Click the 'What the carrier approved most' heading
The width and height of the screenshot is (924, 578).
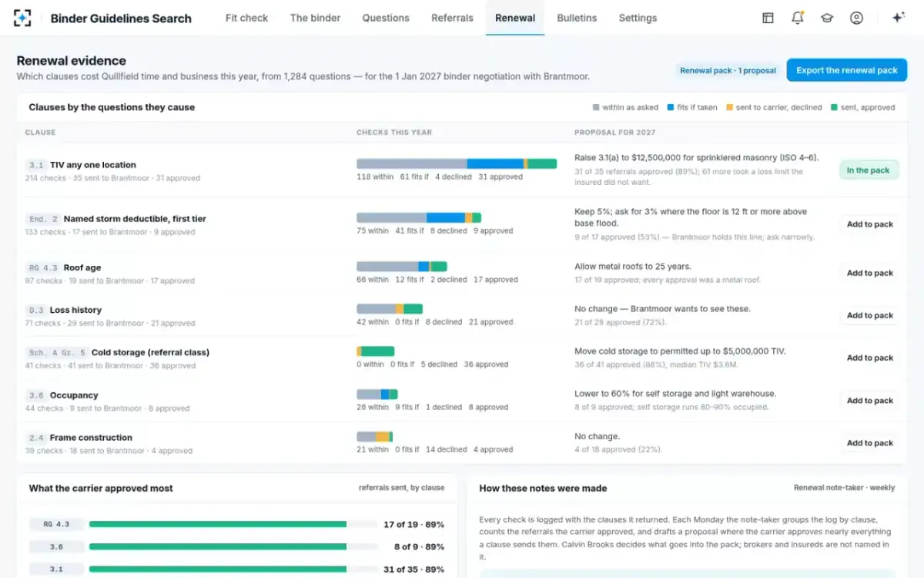coord(101,488)
